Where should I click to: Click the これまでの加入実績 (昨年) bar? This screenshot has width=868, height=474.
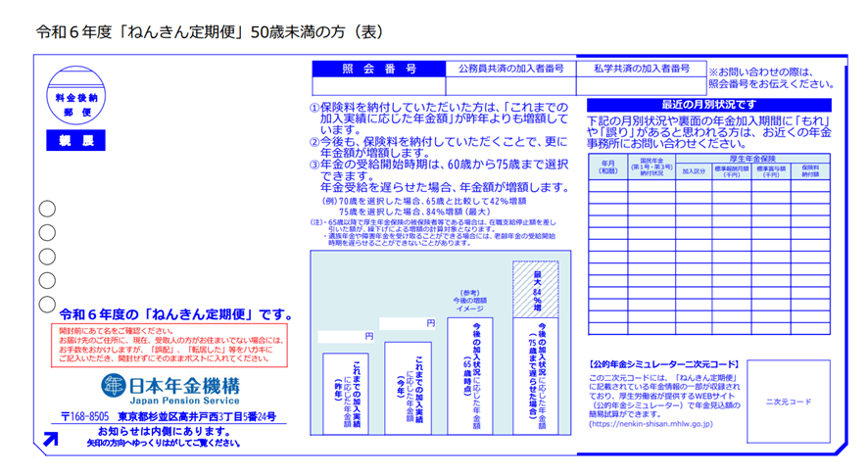[x=346, y=394]
